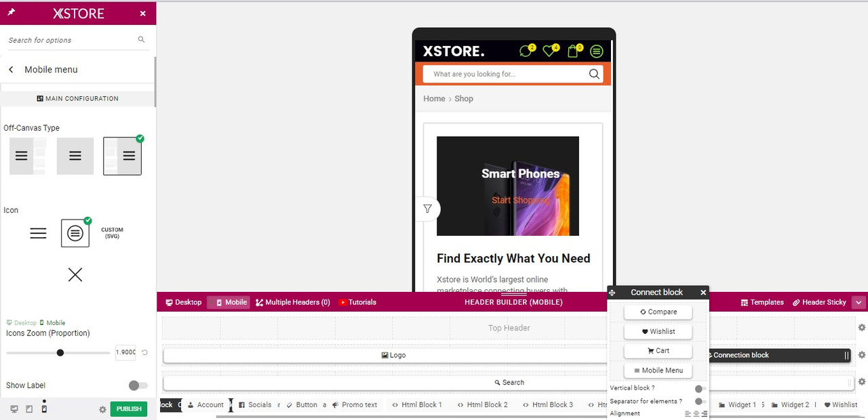Select Mobile Menu in Connect block
The image size is (868, 420).
tap(658, 371)
